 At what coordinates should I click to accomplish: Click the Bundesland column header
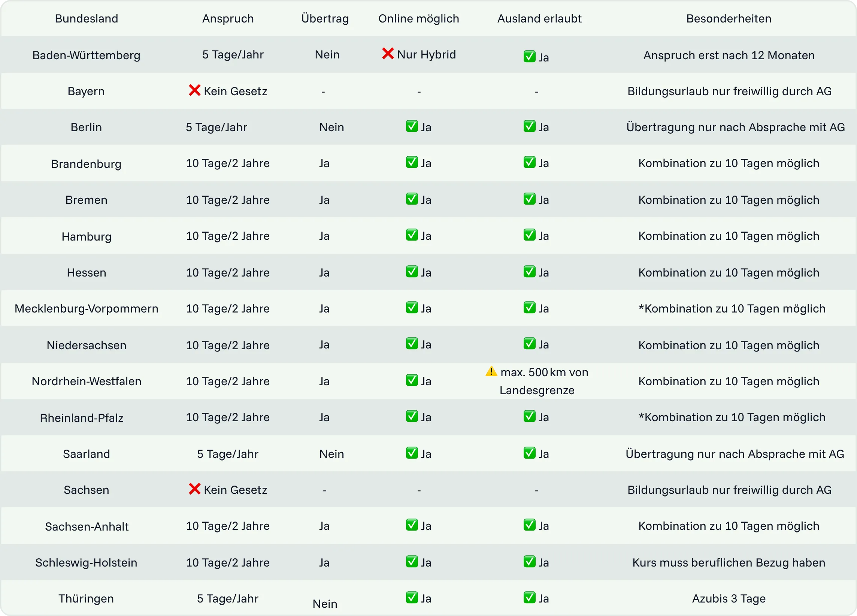[x=86, y=18]
